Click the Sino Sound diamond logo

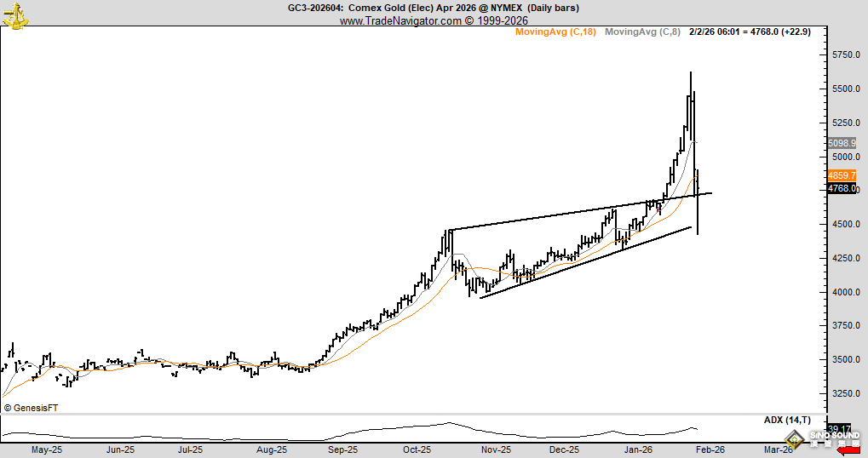(795, 440)
